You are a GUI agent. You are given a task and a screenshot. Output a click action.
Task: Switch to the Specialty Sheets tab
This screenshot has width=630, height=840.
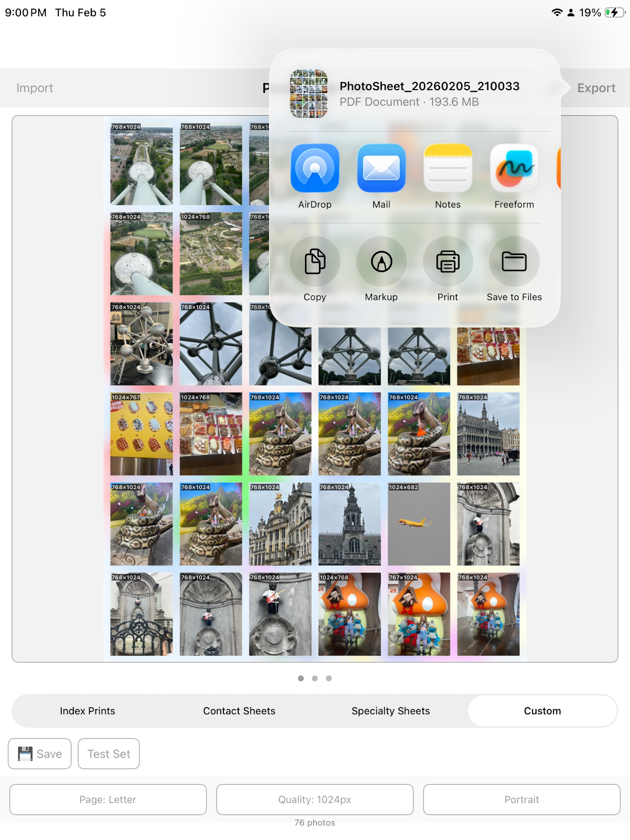pyautogui.click(x=391, y=711)
